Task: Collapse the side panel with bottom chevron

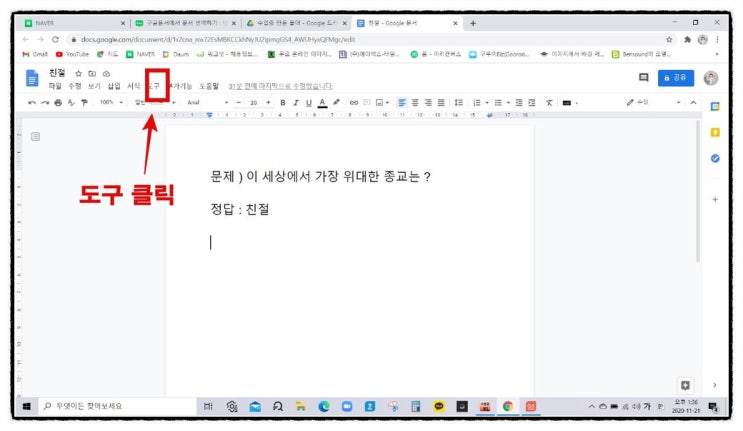Action: (x=715, y=385)
